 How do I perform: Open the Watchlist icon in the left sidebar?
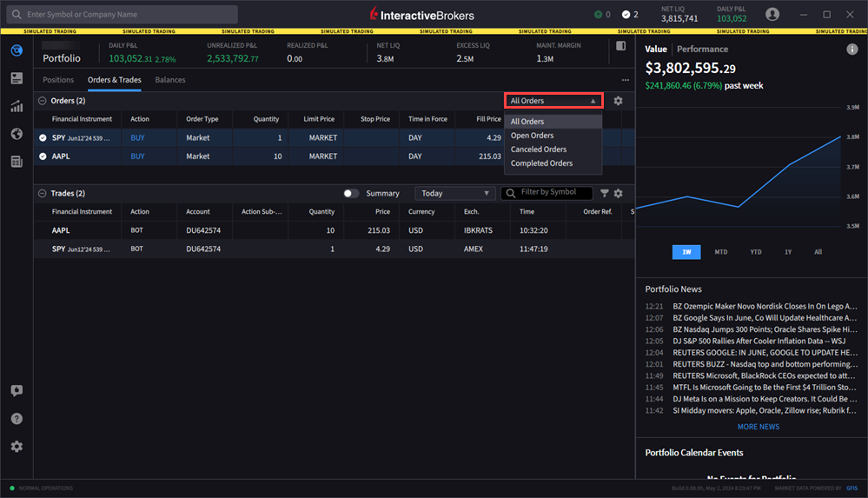coord(17,78)
